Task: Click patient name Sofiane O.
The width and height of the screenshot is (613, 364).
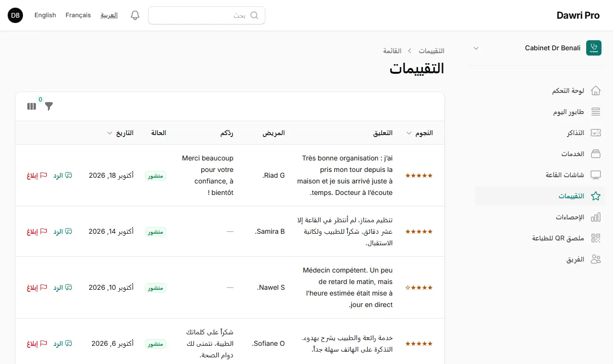Action: pyautogui.click(x=268, y=343)
